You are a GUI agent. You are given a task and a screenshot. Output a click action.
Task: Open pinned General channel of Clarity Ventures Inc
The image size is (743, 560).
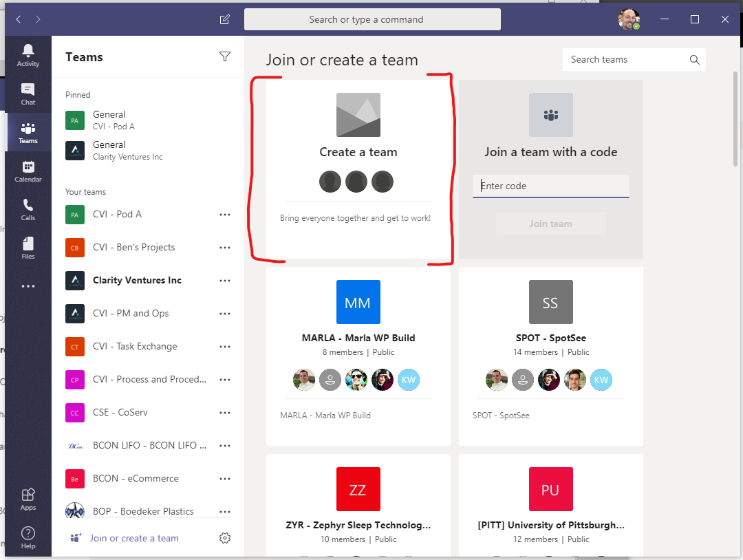(148, 151)
